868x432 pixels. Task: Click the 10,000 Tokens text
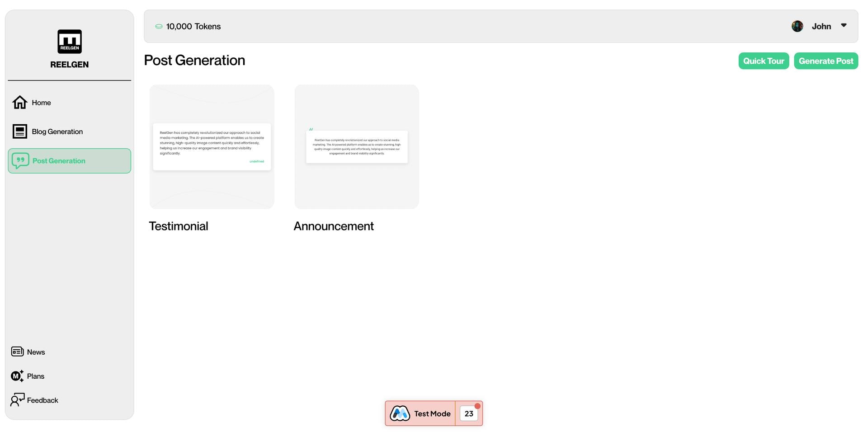pyautogui.click(x=193, y=27)
